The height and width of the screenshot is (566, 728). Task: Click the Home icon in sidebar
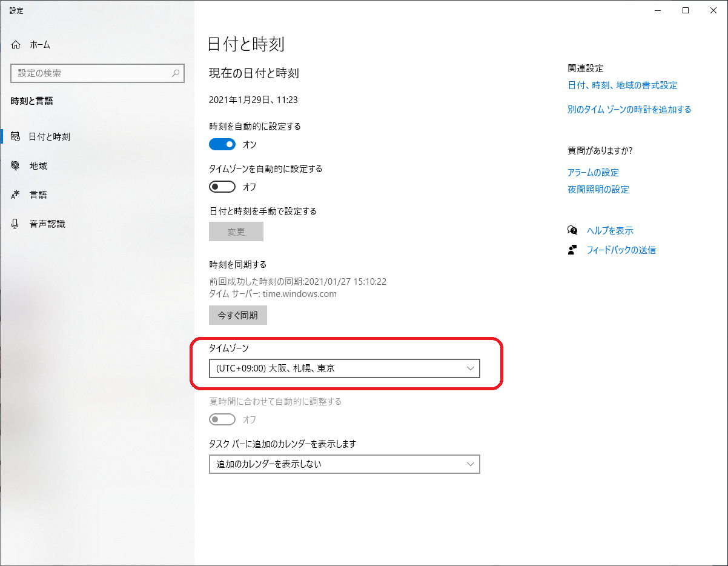point(16,45)
